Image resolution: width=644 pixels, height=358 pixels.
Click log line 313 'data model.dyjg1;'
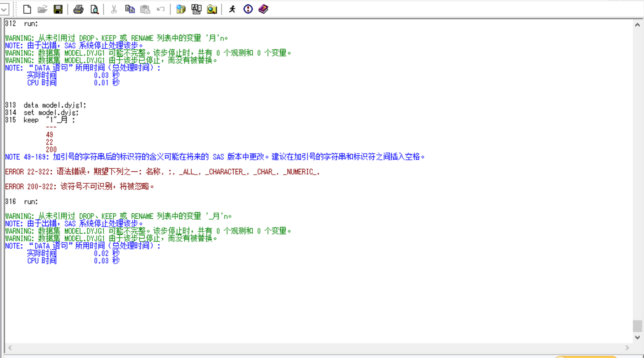(x=46, y=105)
